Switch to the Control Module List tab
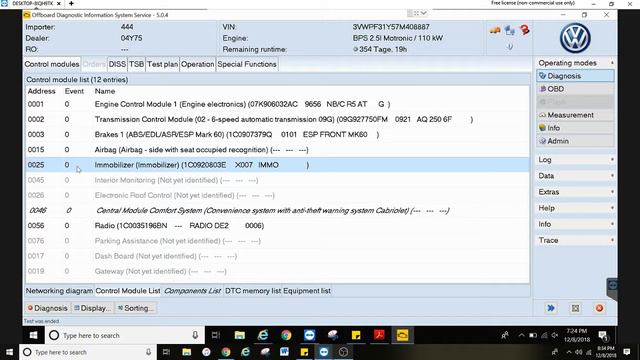 pyautogui.click(x=128, y=291)
